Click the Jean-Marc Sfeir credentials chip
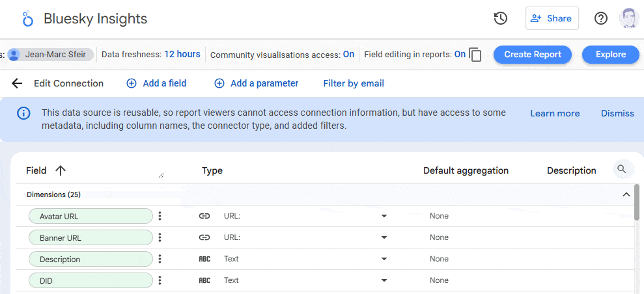 51,55
